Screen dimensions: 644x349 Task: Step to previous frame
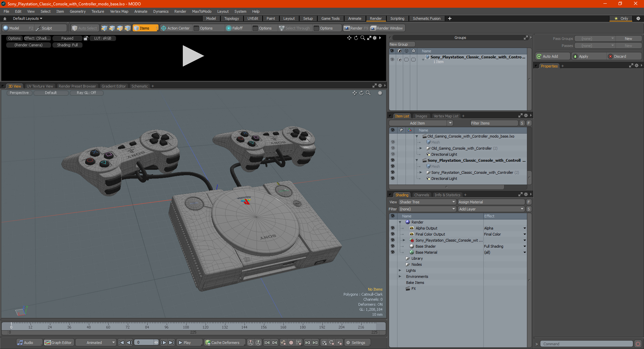pyautogui.click(x=129, y=343)
